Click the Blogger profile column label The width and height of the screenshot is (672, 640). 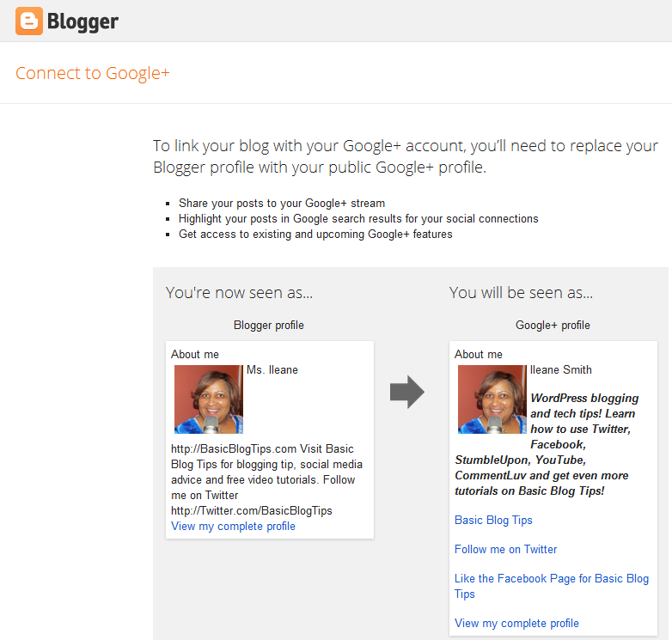point(269,325)
